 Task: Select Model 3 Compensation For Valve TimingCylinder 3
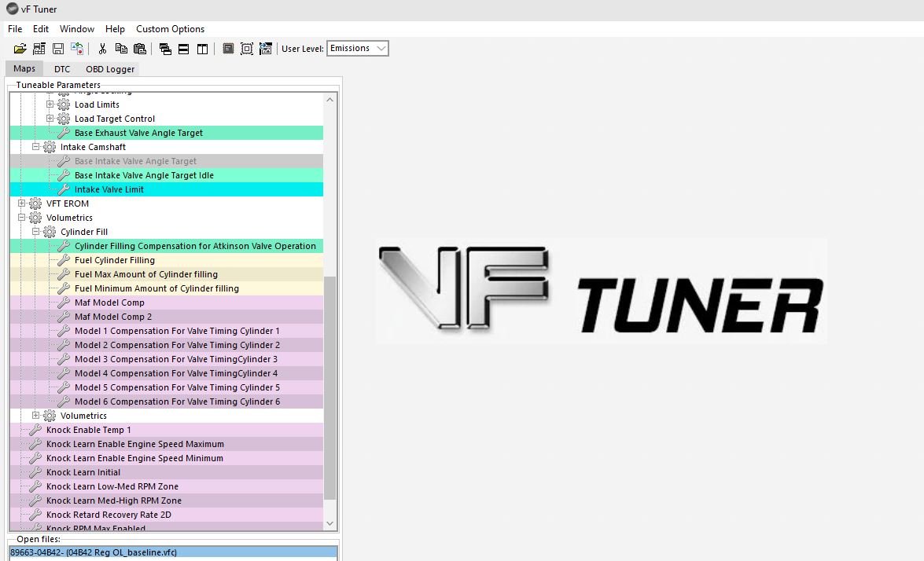tap(166, 359)
